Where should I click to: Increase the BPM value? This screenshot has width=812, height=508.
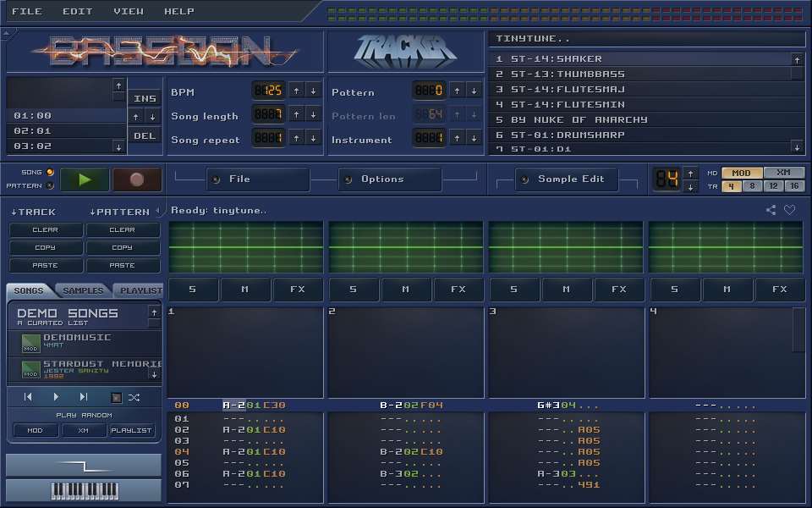[296, 91]
